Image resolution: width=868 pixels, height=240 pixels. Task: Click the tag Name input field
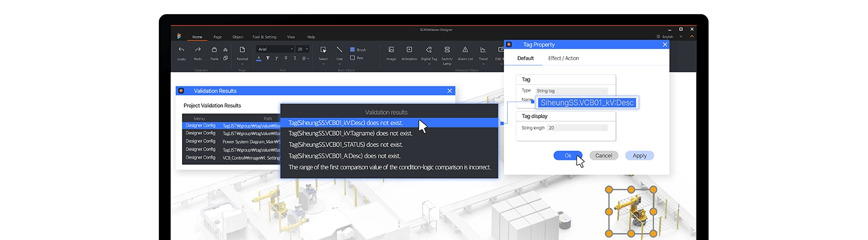(587, 103)
